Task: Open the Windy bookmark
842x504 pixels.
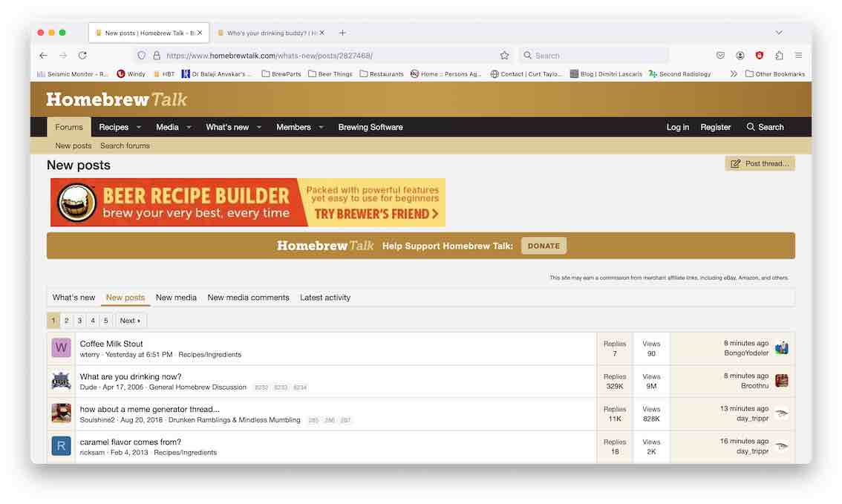Action: coord(131,74)
